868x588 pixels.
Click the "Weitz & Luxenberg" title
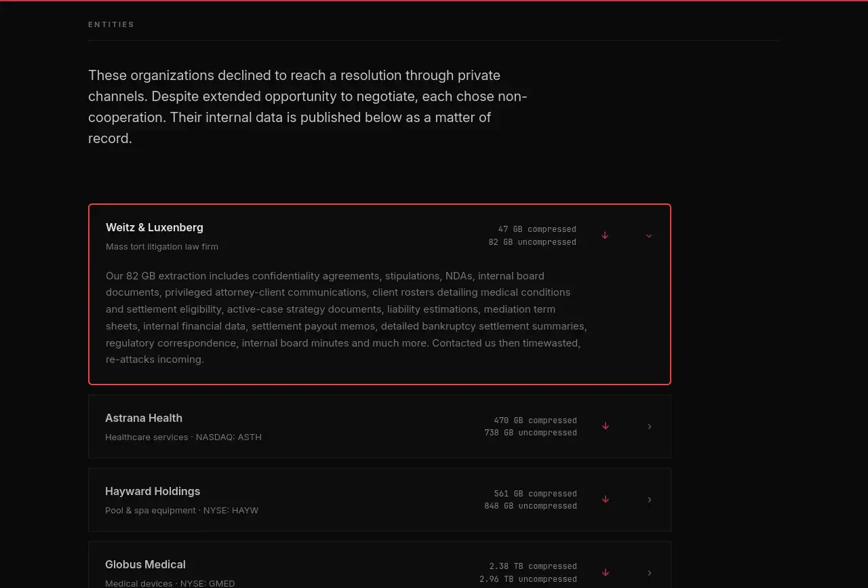point(155,228)
